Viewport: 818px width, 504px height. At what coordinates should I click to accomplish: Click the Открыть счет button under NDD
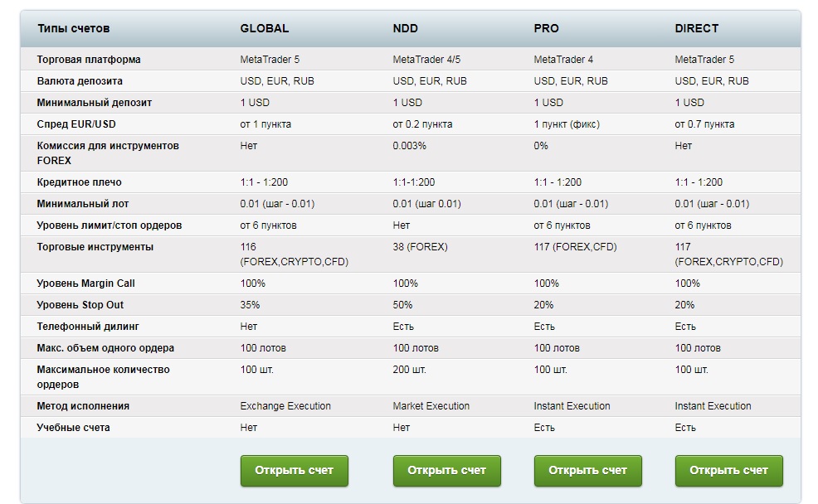pyautogui.click(x=445, y=470)
